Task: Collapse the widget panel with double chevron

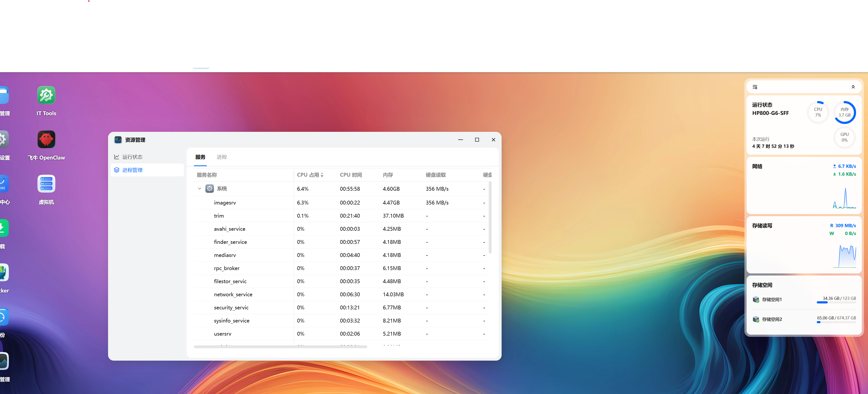Action: (x=853, y=87)
